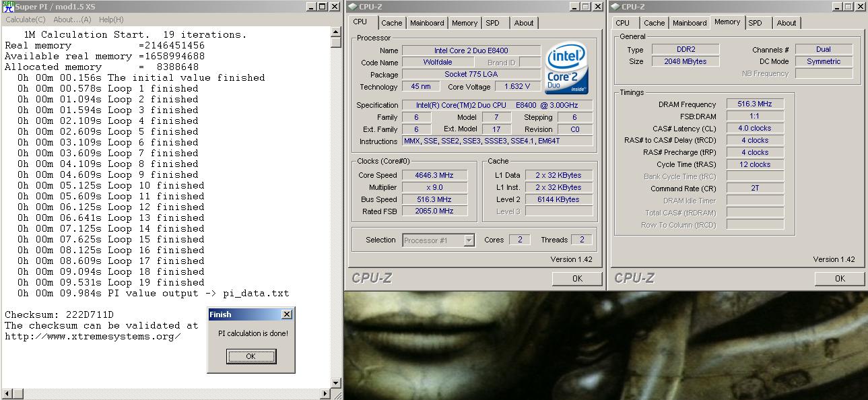Click the Cores count value field
The image size is (868, 400).
pos(519,240)
